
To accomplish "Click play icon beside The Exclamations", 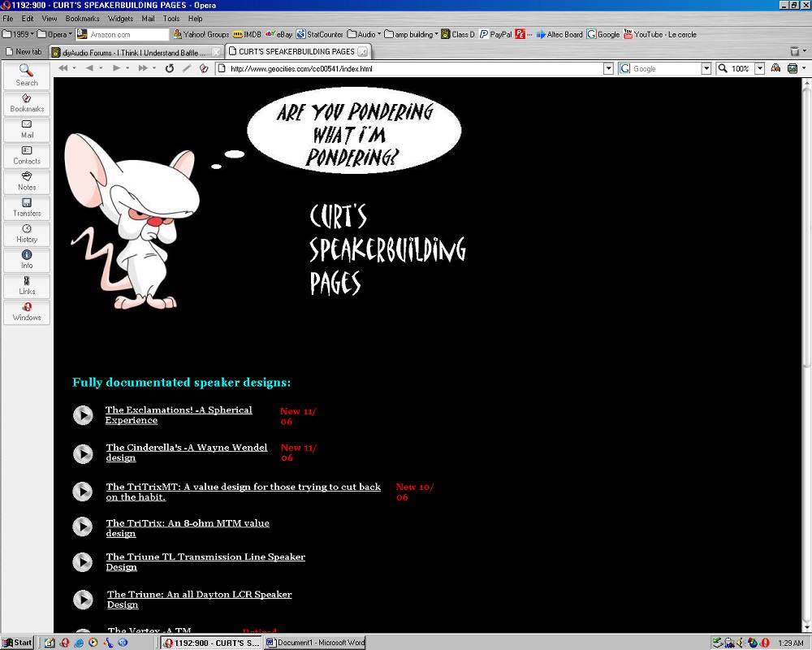I will [x=83, y=414].
